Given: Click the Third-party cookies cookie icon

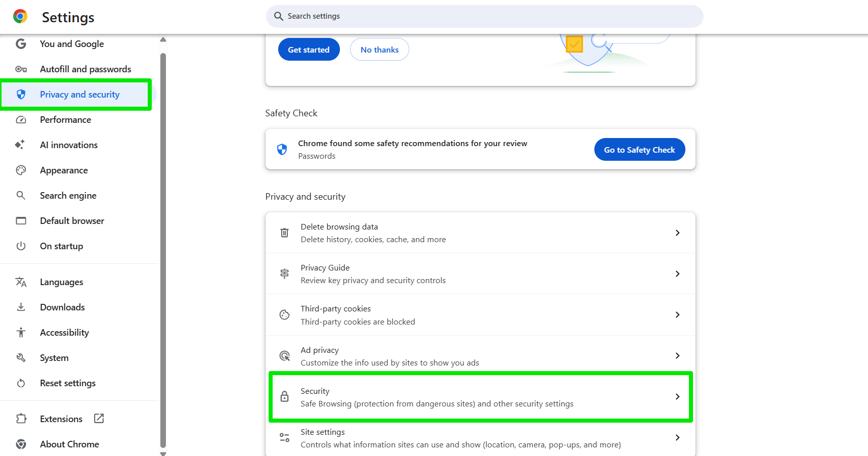Looking at the screenshot, I should [x=285, y=315].
